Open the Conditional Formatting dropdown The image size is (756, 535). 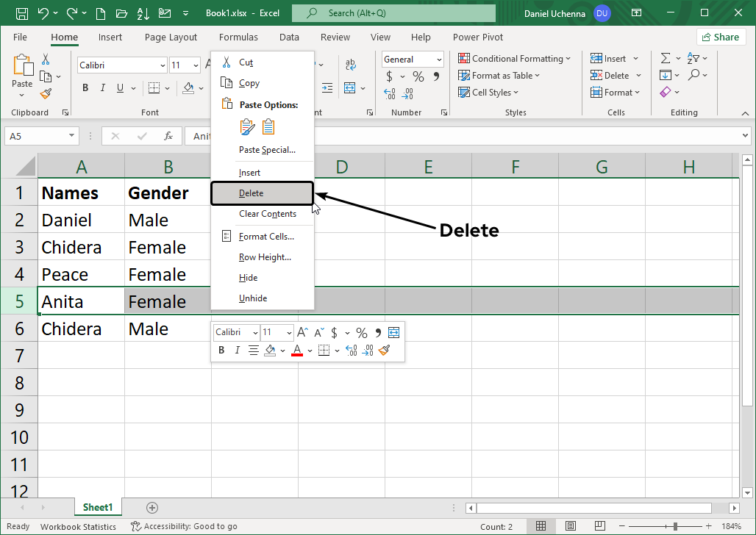[515, 59]
